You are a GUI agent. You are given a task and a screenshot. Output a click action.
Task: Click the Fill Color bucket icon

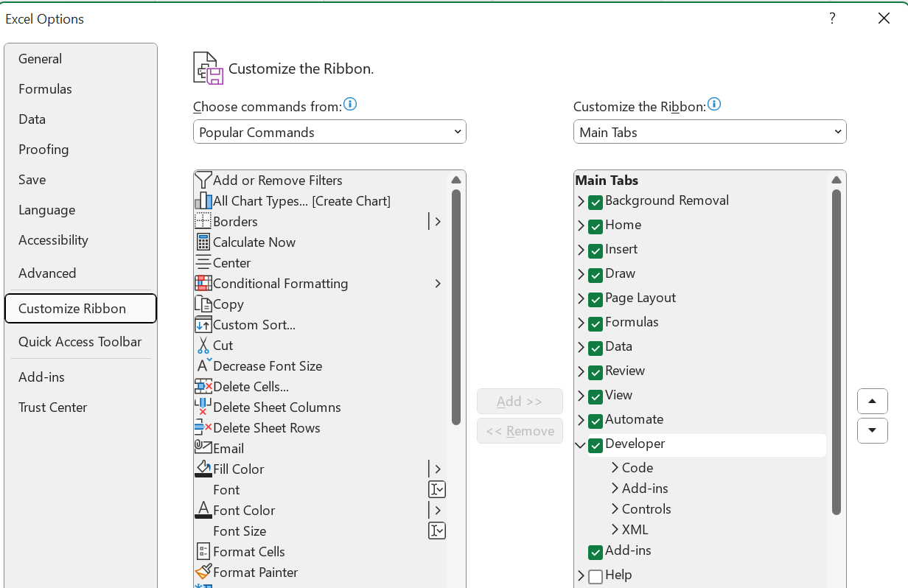[203, 469]
